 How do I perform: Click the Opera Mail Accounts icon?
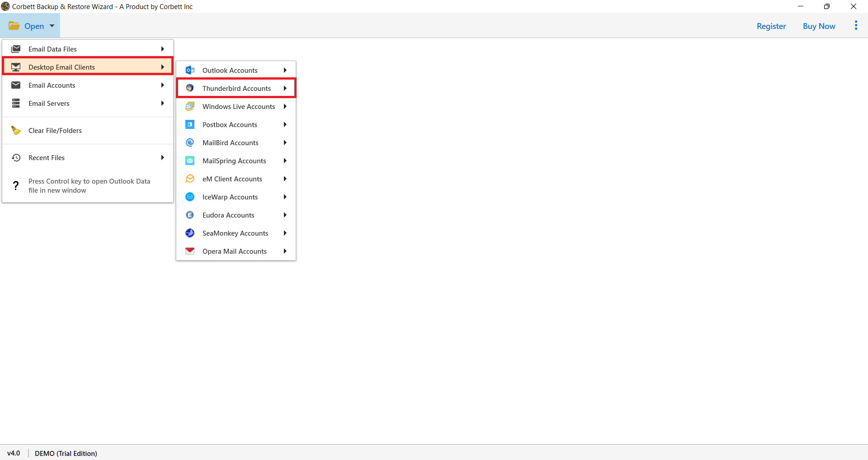[x=190, y=251]
